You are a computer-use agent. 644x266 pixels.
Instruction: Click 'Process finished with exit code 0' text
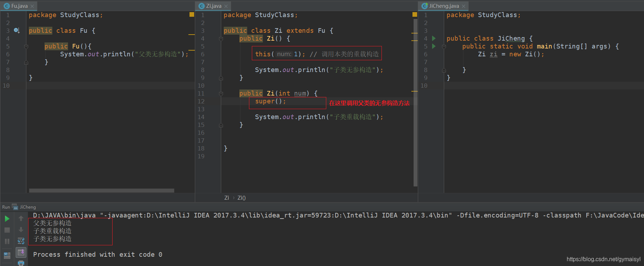(x=98, y=255)
